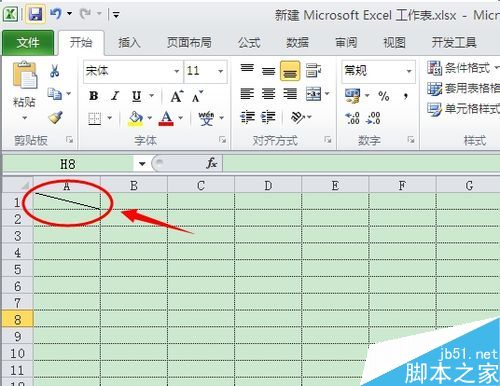Open the font color dropdown arrow
Viewport: 500px width, 386px height.
point(180,118)
